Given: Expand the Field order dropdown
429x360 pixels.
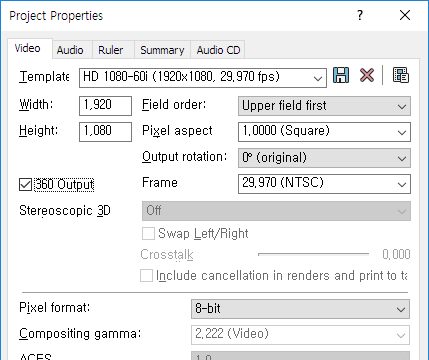Looking at the screenshot, I should (x=324, y=106).
